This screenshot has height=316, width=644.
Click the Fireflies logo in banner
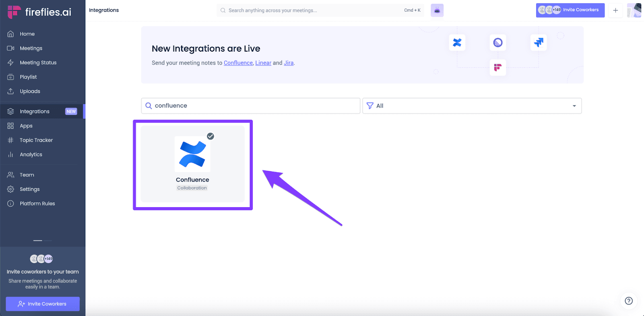click(498, 67)
